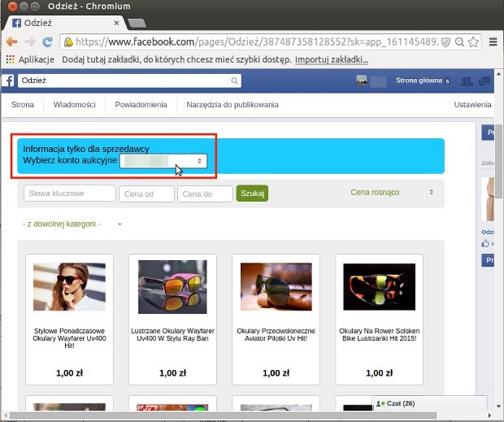Click the search magnifier in Facebook search box
504x422 pixels.
(x=235, y=80)
